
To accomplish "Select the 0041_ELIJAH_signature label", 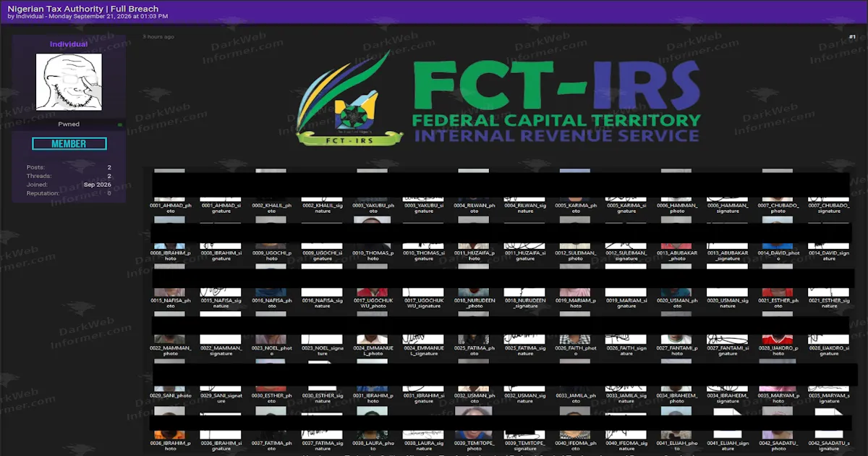I will 728,445.
